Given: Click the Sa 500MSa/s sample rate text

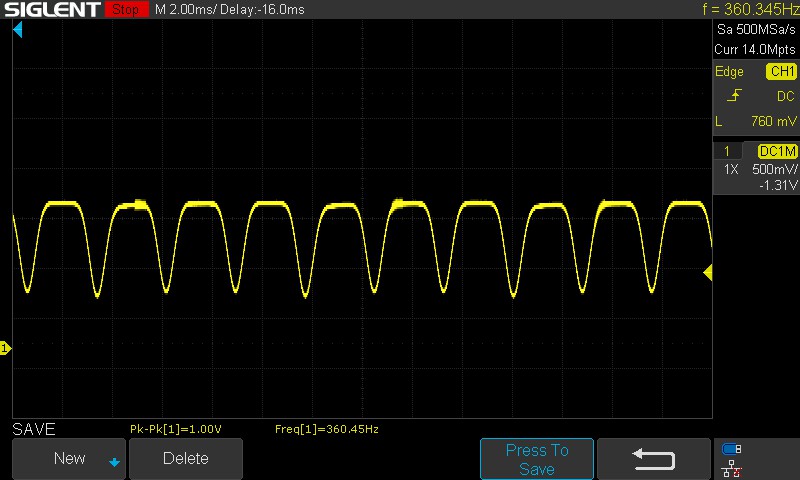Looking at the screenshot, I should (x=756, y=30).
